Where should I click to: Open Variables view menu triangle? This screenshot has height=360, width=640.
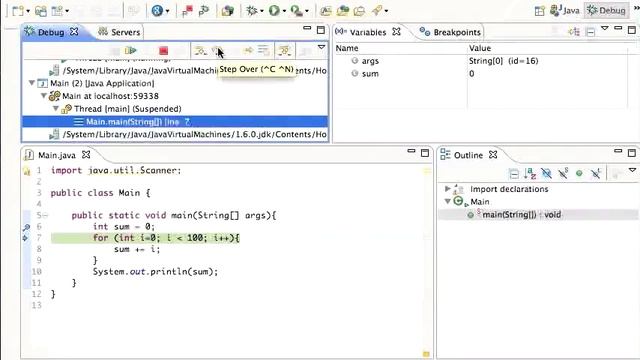pos(605,29)
